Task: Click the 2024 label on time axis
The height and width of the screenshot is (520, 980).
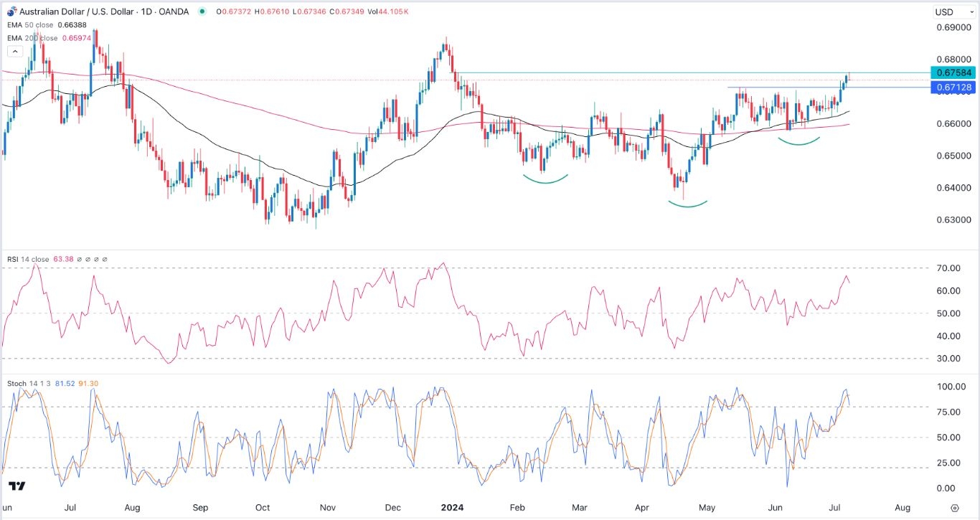Action: click(x=453, y=508)
